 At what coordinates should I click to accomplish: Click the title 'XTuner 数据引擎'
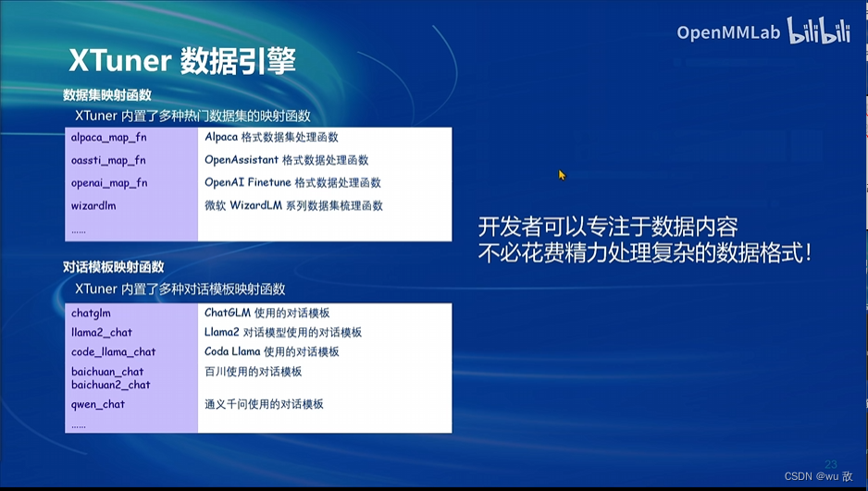182,61
